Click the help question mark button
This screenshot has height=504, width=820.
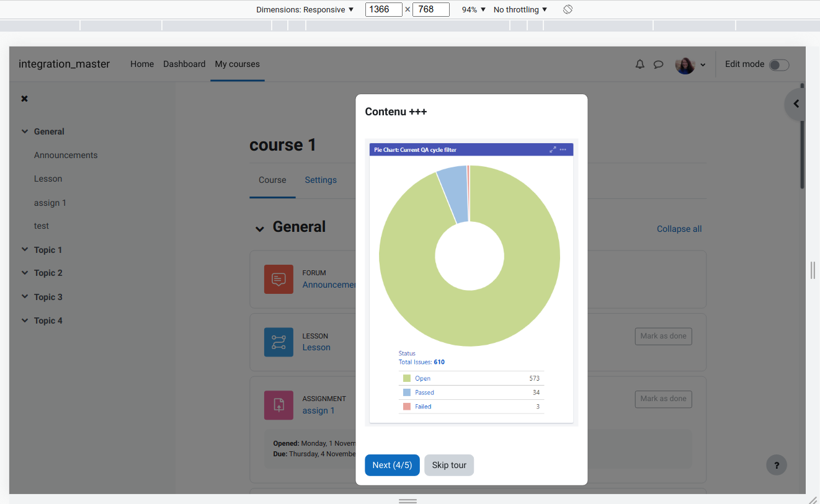pyautogui.click(x=777, y=465)
